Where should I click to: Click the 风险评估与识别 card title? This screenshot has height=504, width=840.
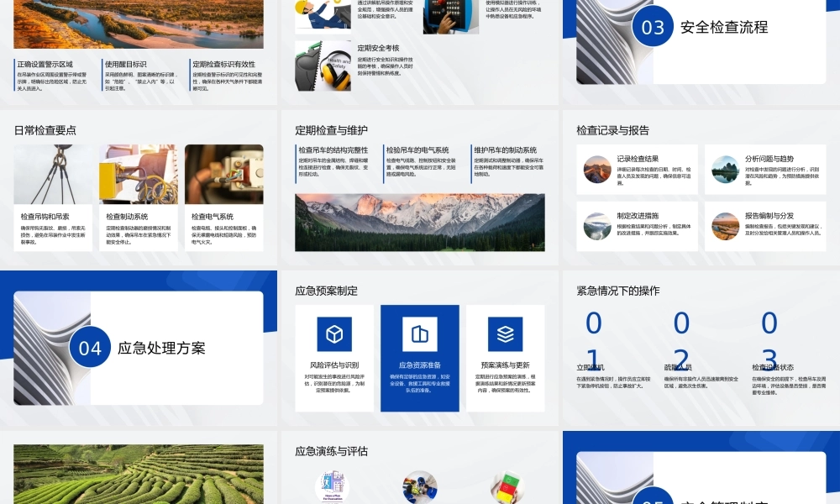334,365
